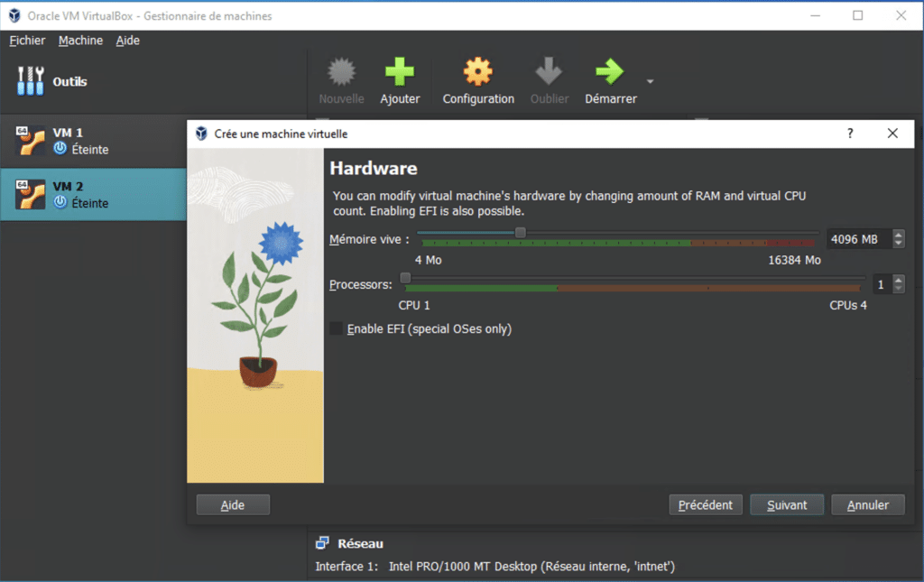924x582 pixels.
Task: Click the Interface 1 Intel PRO/1000 text
Action: point(495,567)
